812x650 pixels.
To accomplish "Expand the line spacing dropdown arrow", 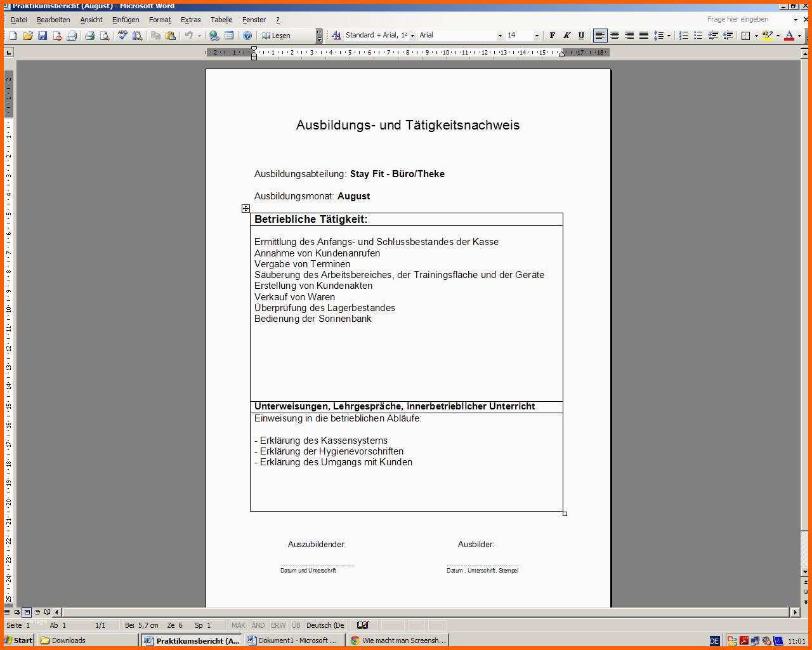I will [x=669, y=36].
